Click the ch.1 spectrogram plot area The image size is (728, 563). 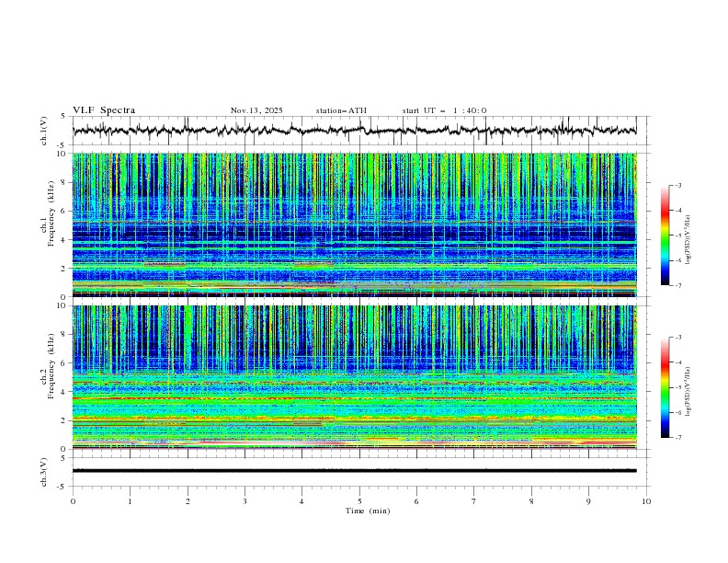354,224
